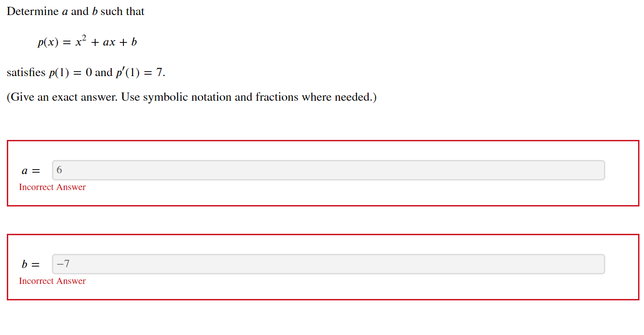Click the Incorrect Answer label under b
The image size is (644, 335).
click(x=52, y=281)
